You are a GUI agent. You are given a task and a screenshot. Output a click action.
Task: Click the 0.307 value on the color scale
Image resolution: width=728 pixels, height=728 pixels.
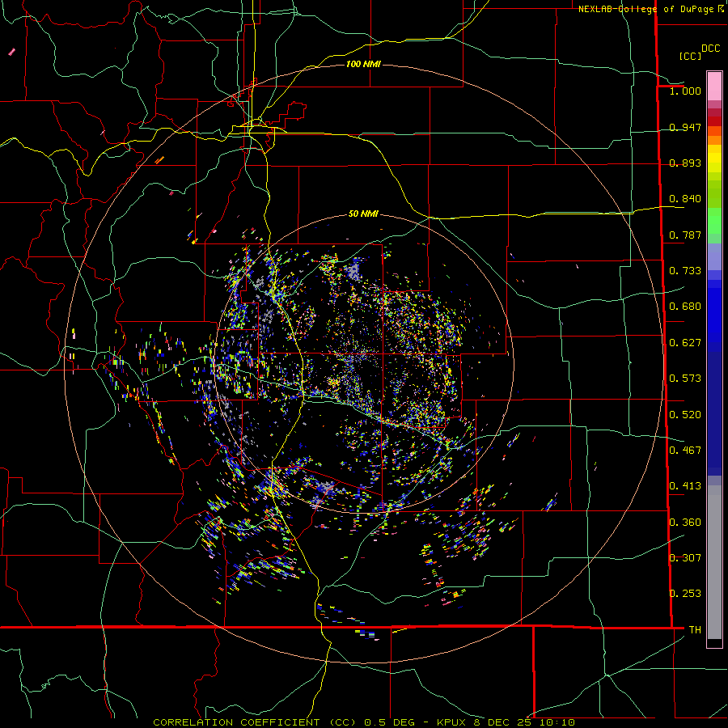(x=685, y=557)
